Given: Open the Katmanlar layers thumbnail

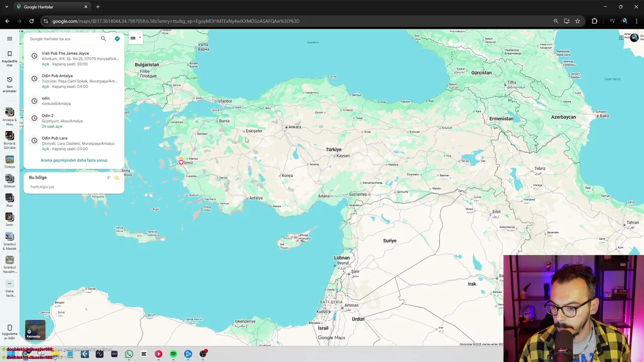Looking at the screenshot, I should pos(35,330).
